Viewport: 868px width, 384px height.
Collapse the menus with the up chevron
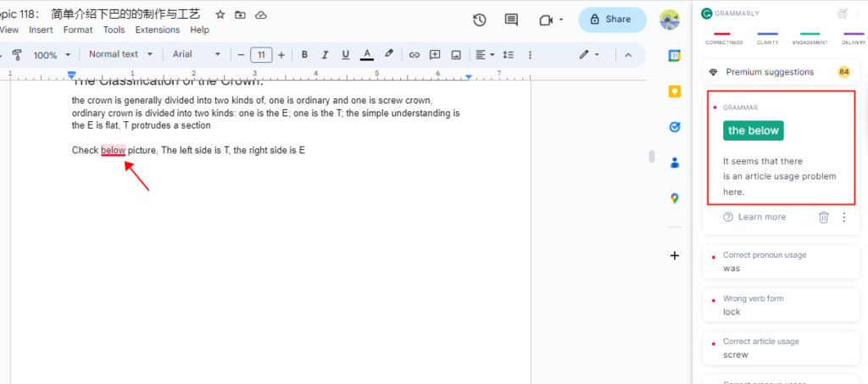tap(628, 55)
